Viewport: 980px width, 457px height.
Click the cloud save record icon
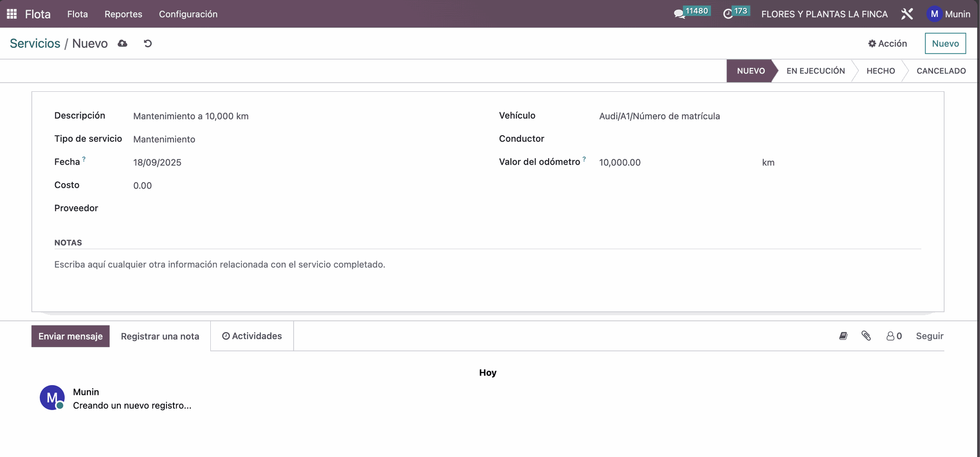coord(122,43)
